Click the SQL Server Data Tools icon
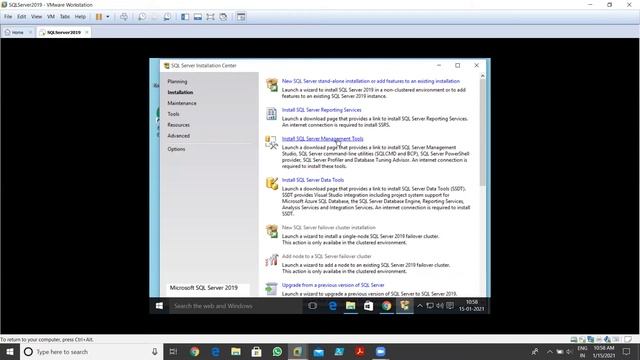Image resolution: width=640 pixels, height=360 pixels. (271, 183)
